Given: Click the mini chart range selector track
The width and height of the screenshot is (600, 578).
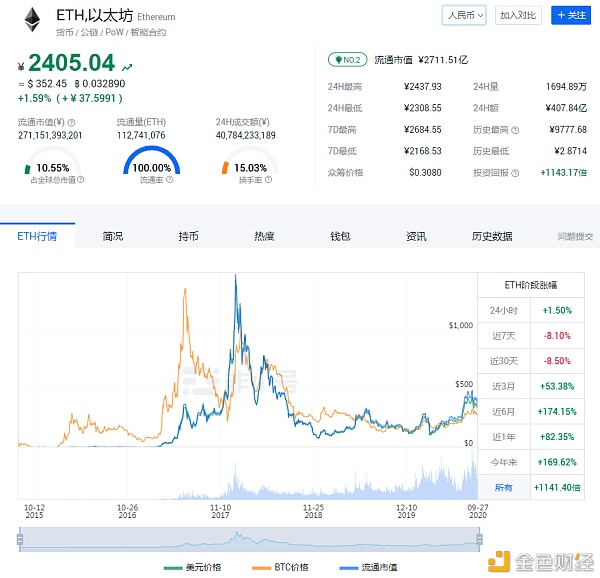Looking at the screenshot, I should point(249,539).
